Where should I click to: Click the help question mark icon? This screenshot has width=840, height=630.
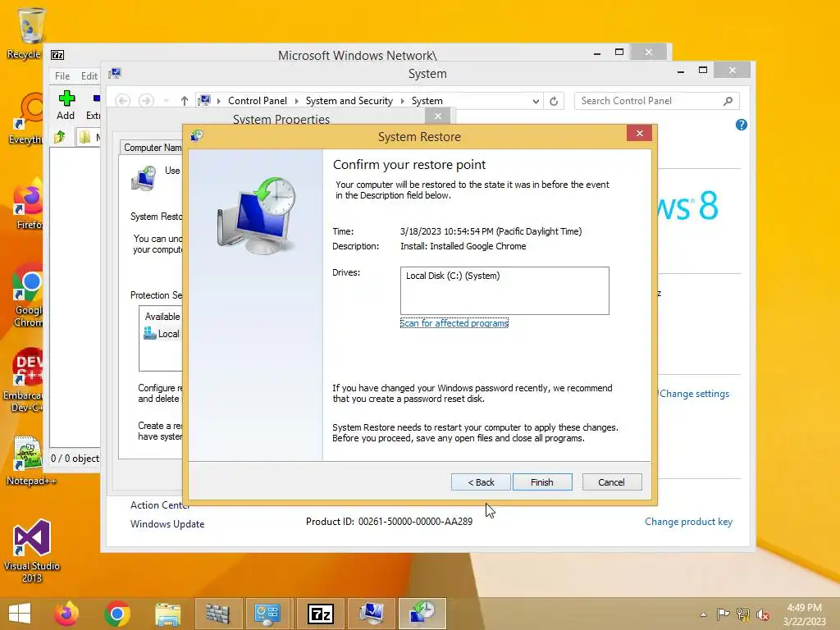[741, 125]
